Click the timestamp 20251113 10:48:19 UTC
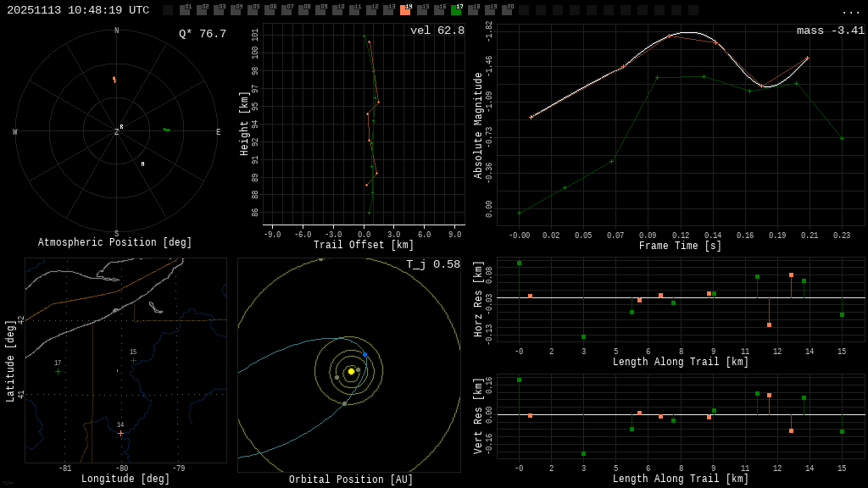The width and height of the screenshot is (868, 488). click(78, 10)
